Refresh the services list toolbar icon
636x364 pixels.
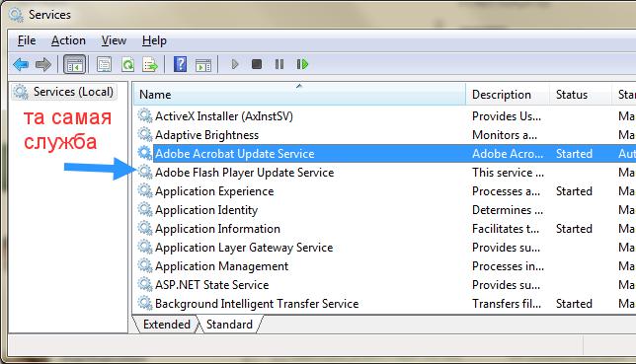coord(127,64)
